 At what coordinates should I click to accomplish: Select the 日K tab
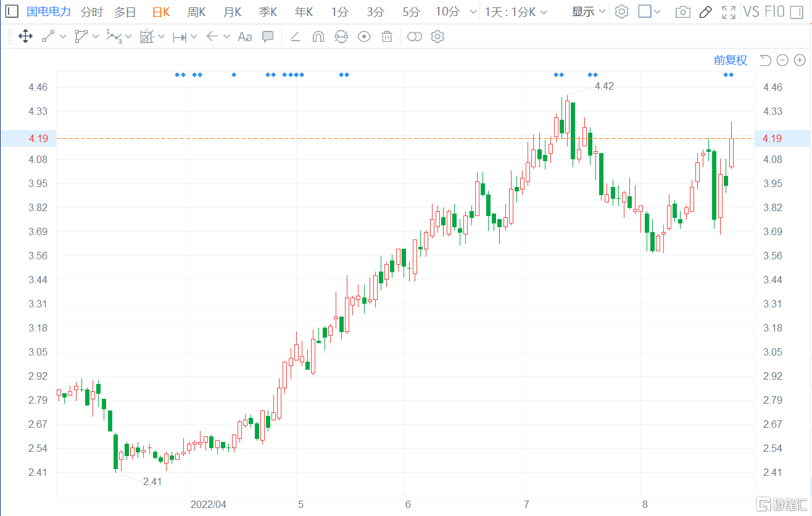161,12
